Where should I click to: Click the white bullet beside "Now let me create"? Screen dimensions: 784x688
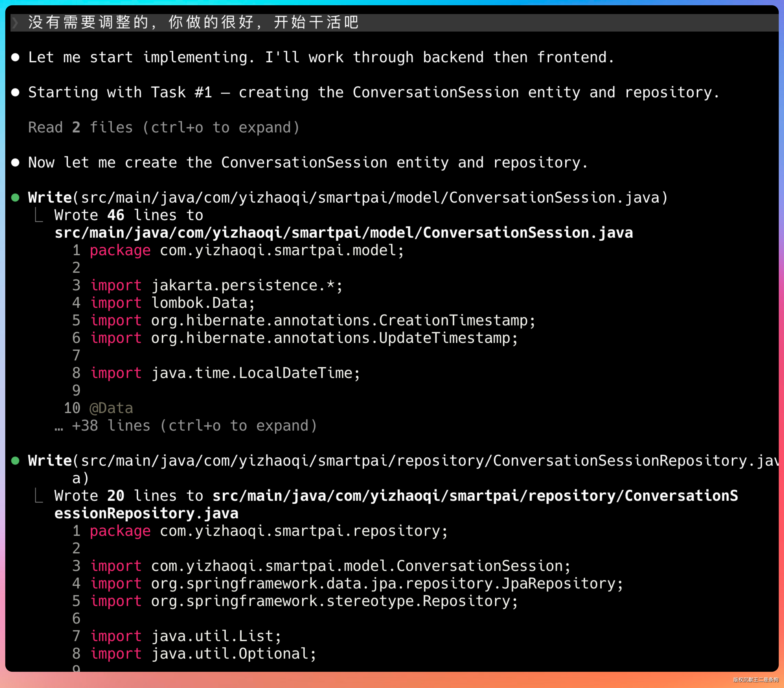coord(15,163)
